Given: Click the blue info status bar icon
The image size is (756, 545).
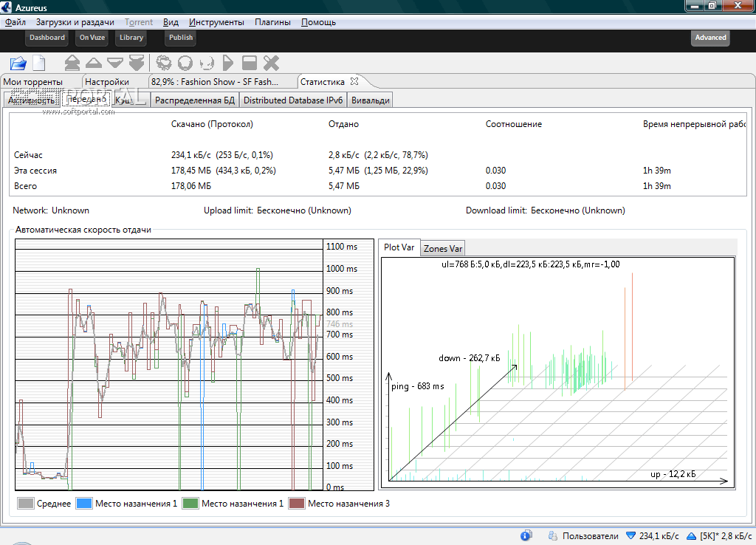Looking at the screenshot, I should pos(526,535).
